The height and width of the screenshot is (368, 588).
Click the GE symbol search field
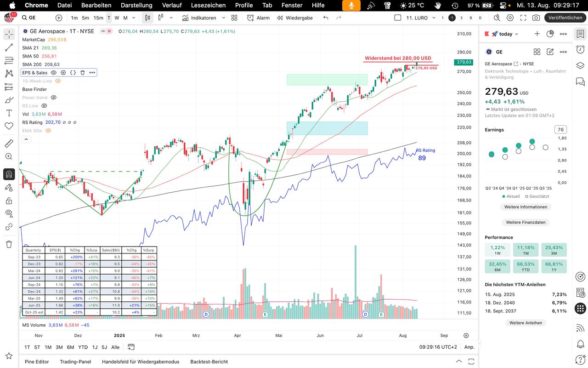pos(37,17)
